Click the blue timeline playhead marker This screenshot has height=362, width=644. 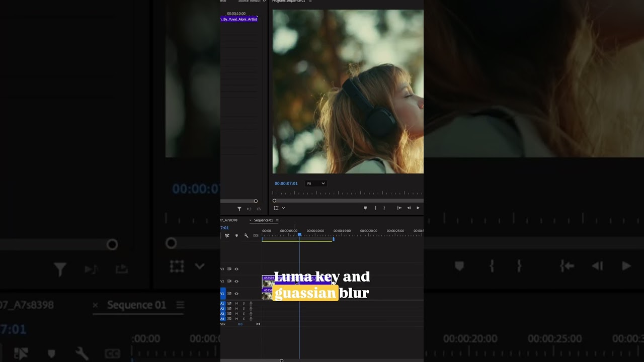pyautogui.click(x=299, y=235)
